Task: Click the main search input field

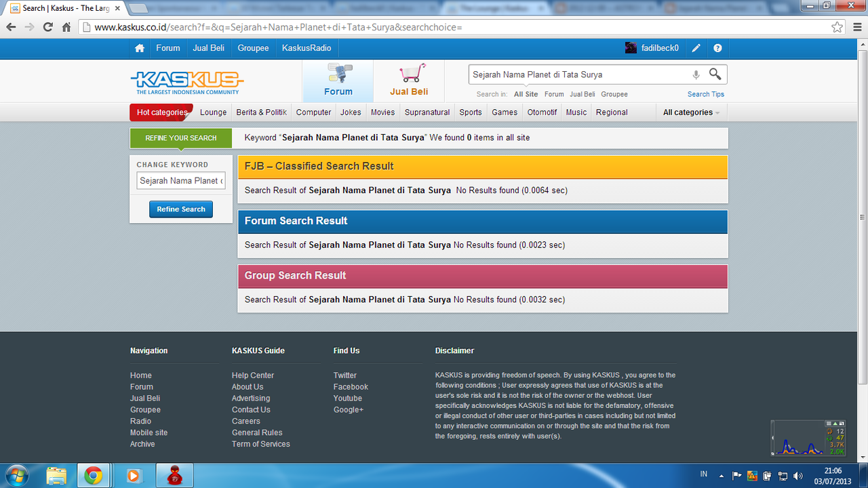Action: coord(580,75)
